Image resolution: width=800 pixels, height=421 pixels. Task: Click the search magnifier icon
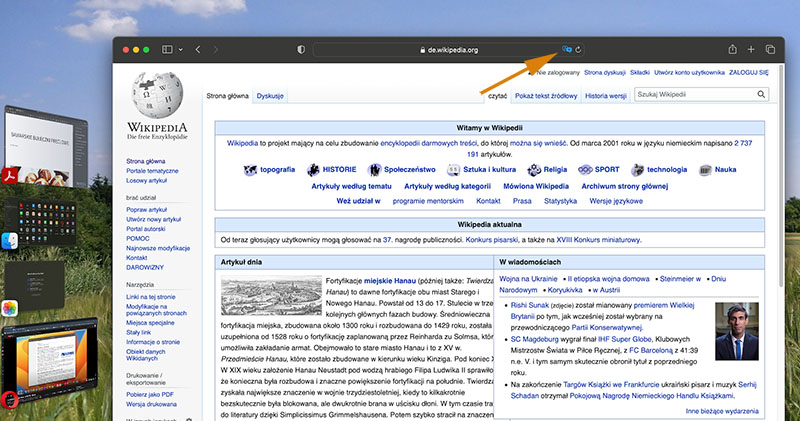[761, 94]
